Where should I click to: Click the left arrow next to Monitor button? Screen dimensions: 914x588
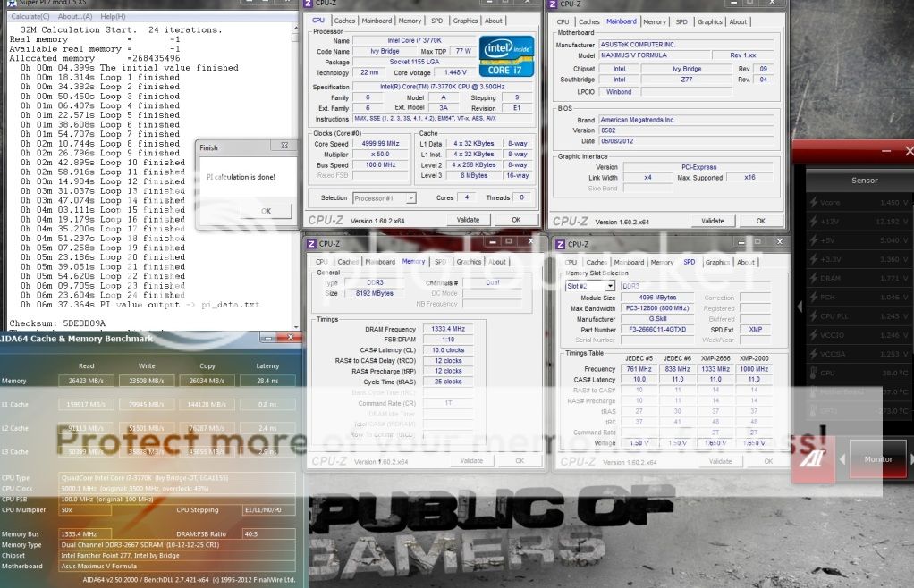pyautogui.click(x=842, y=459)
